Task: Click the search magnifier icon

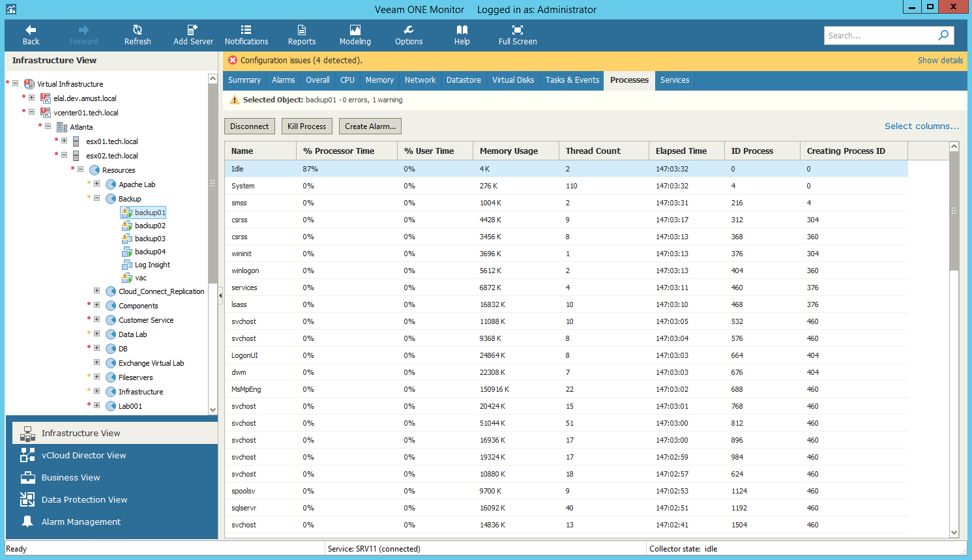Action: tap(943, 35)
